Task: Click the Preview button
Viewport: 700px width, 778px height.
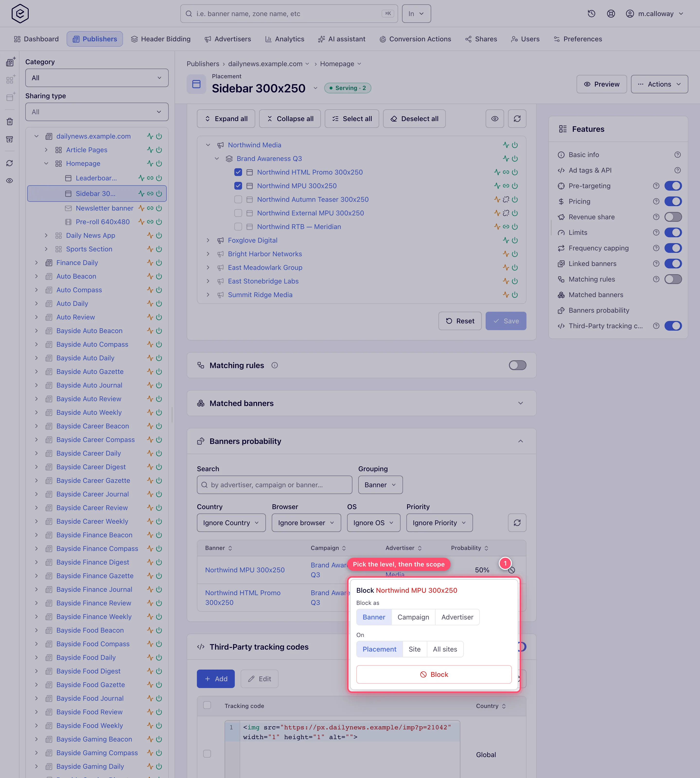Action: 601,84
